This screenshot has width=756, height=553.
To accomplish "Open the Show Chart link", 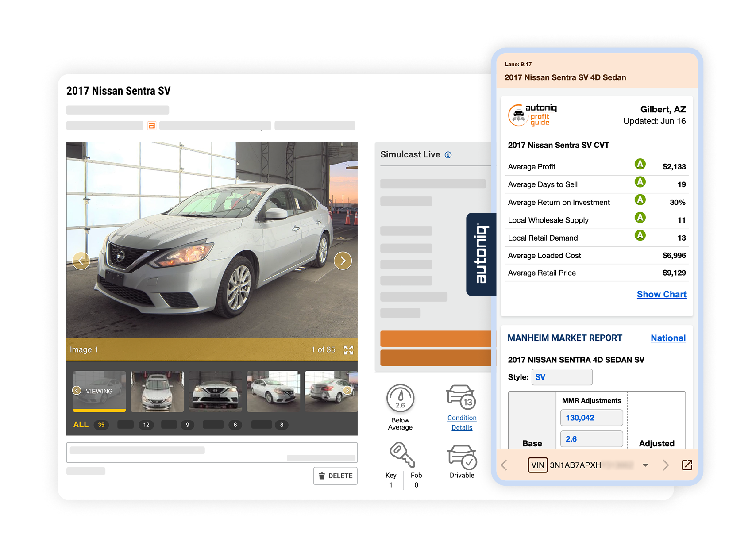I will (x=661, y=294).
